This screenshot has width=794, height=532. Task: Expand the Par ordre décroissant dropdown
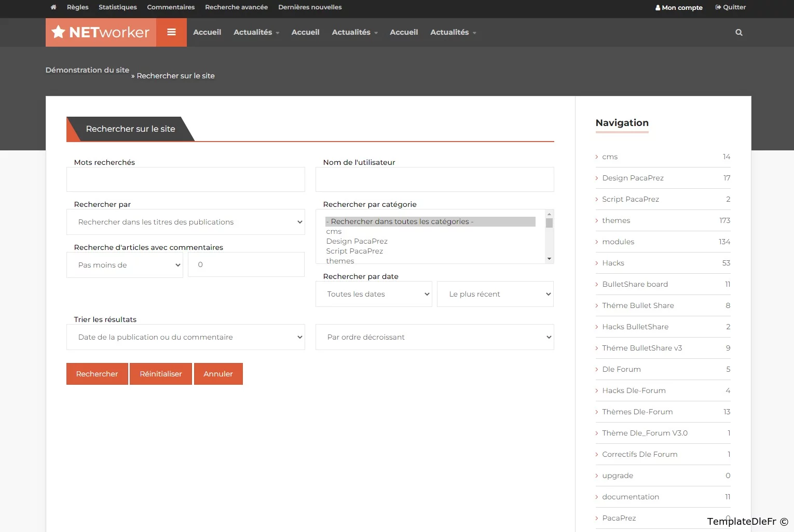point(434,337)
